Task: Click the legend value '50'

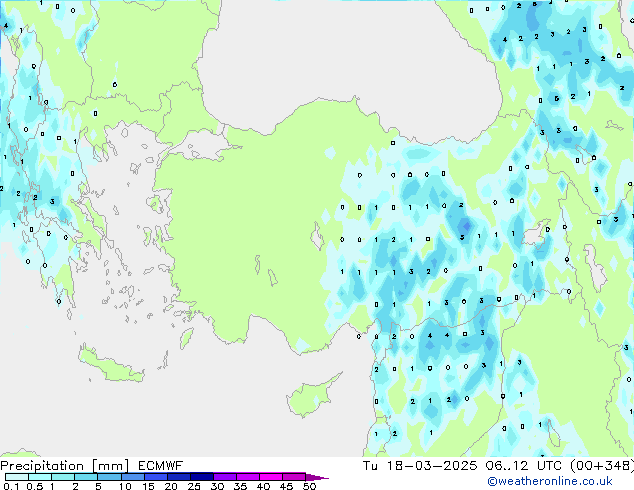Action: [309, 486]
